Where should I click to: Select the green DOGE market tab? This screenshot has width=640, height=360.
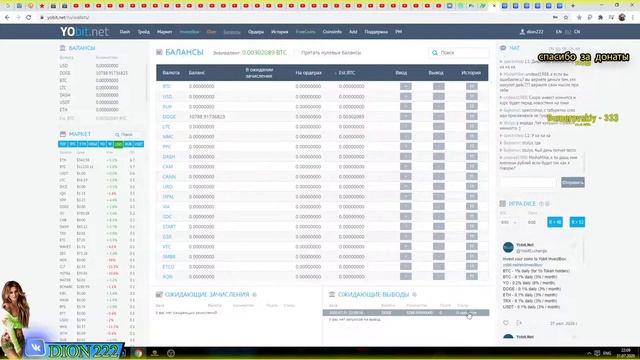(x=118, y=144)
